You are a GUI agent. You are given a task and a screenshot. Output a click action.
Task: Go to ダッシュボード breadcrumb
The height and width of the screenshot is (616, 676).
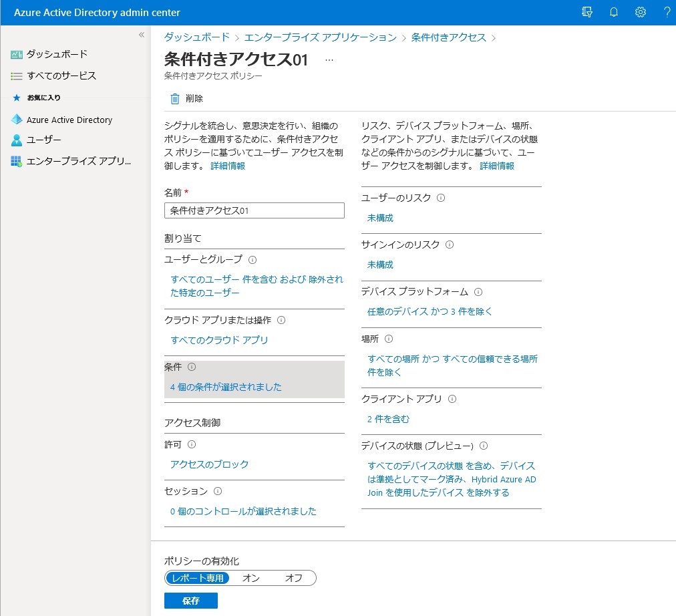[197, 37]
